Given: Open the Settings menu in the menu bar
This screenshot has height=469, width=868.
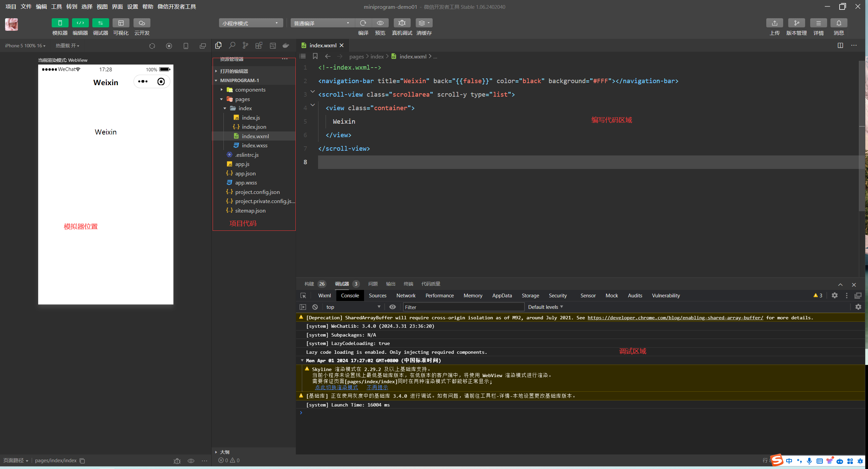Looking at the screenshot, I should pyautogui.click(x=132, y=6).
